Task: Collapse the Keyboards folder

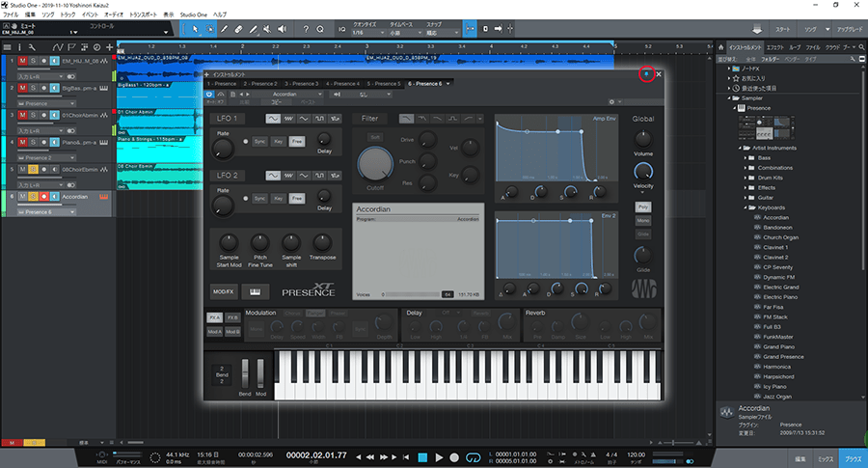Action: pos(746,207)
